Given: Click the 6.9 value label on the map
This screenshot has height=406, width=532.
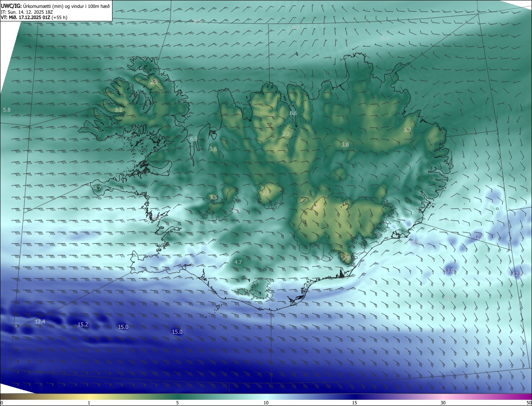Looking at the screenshot, I should tap(194, 139).
